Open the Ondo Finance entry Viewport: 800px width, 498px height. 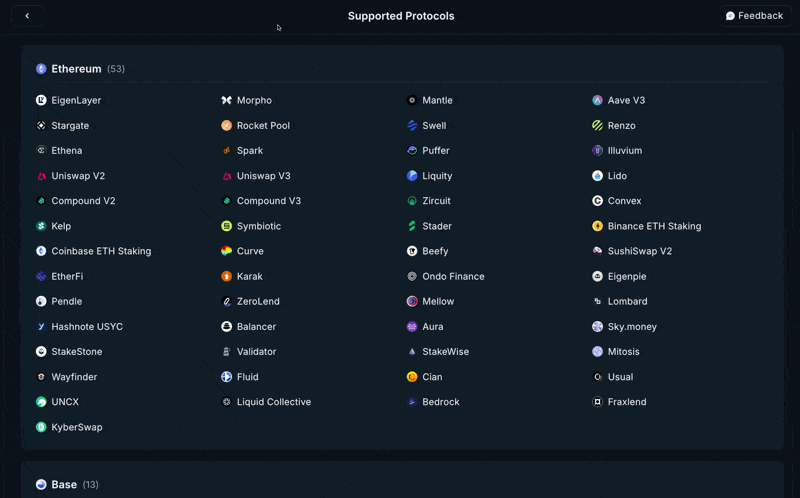pos(446,276)
